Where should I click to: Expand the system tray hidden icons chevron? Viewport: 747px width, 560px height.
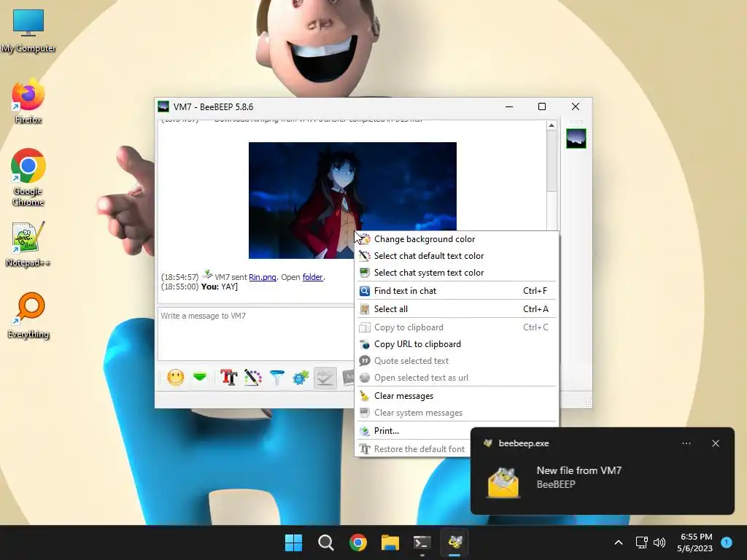pyautogui.click(x=619, y=542)
